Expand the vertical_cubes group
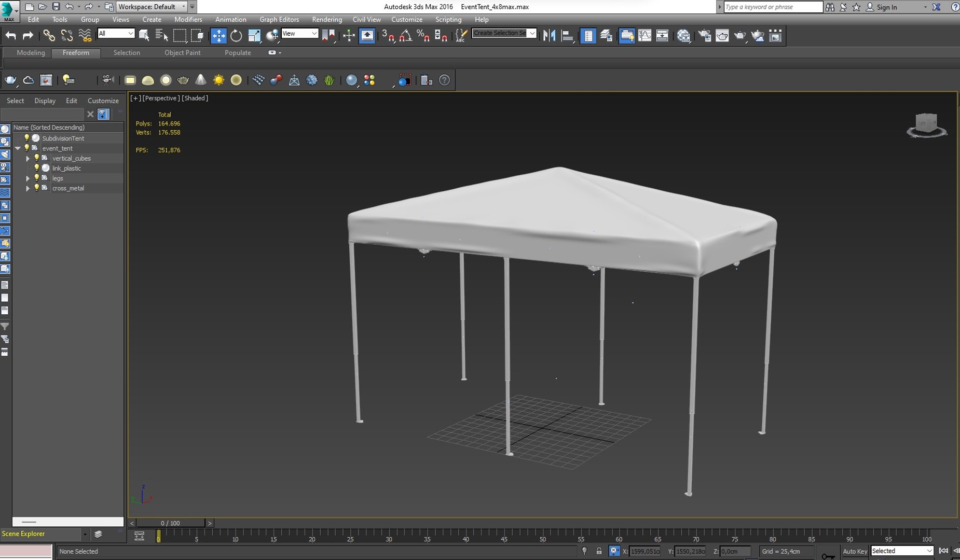 tap(28, 158)
